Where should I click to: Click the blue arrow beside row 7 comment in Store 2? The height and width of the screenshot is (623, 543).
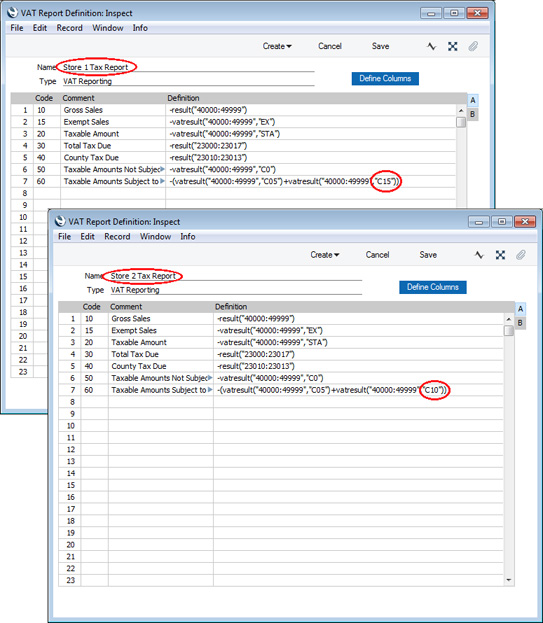pyautogui.click(x=210, y=390)
